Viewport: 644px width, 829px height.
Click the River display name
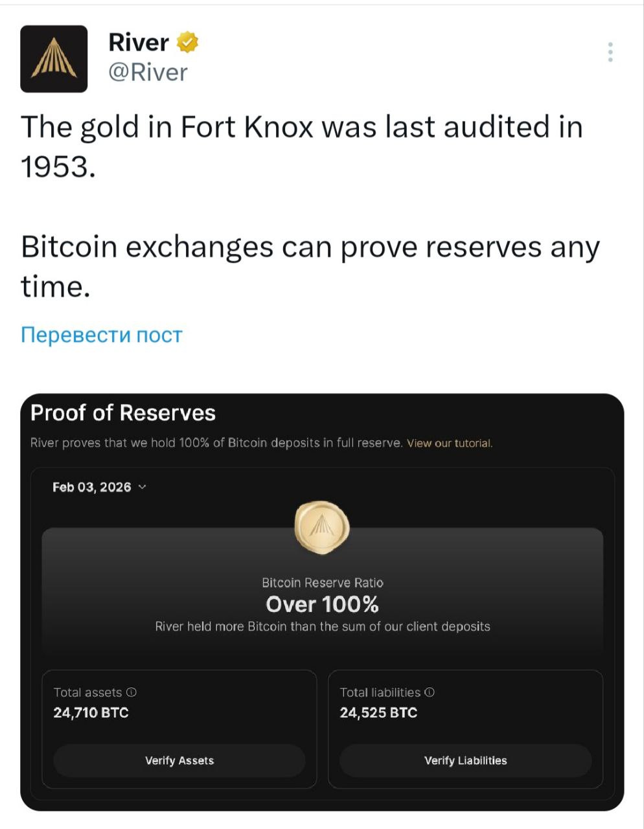click(x=138, y=42)
